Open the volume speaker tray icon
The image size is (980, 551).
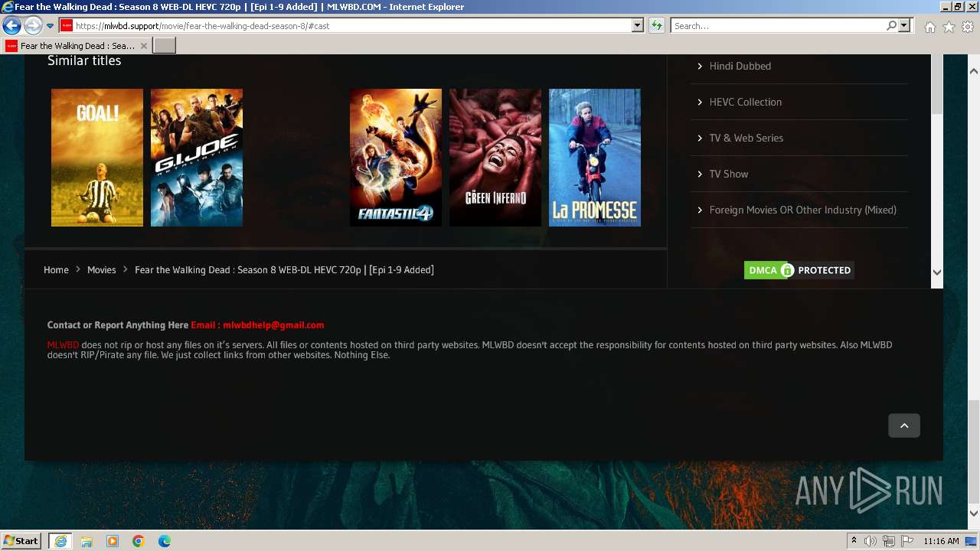point(871,541)
